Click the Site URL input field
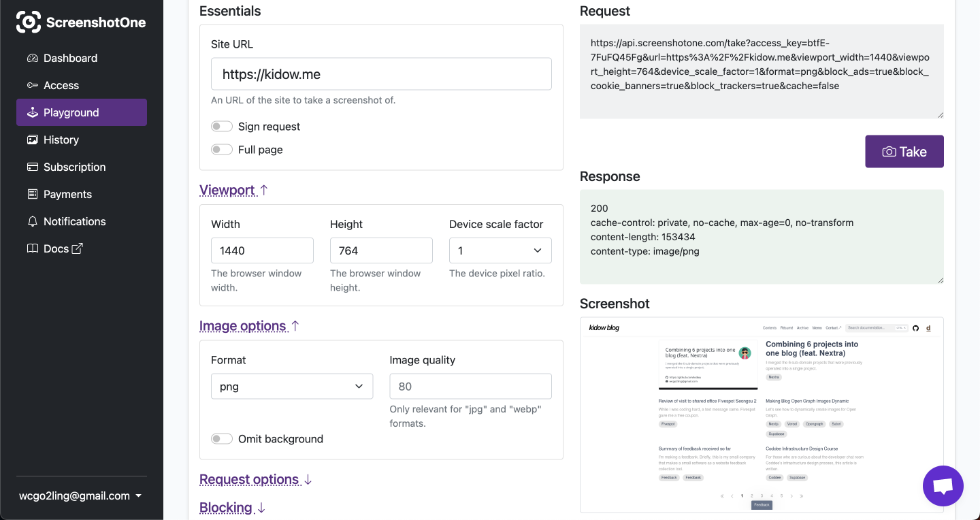This screenshot has height=520, width=980. (x=381, y=74)
